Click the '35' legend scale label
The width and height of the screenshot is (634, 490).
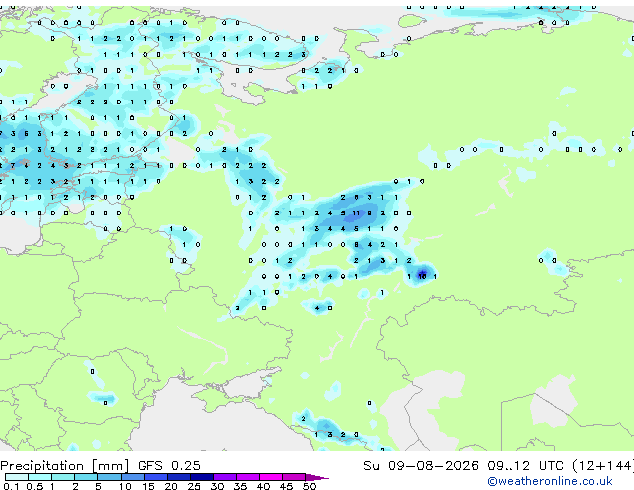point(240,486)
